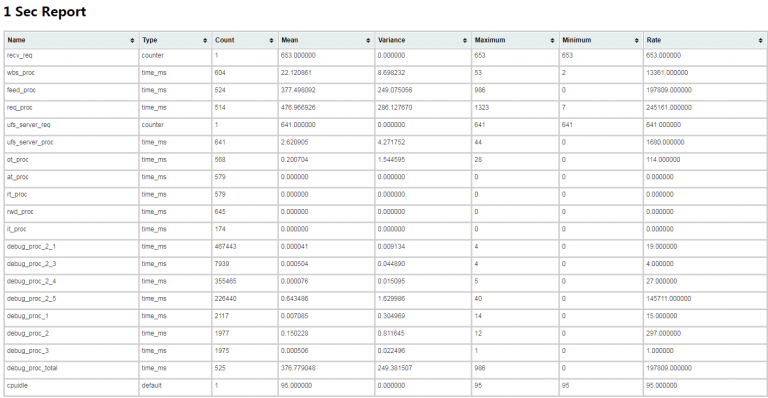The height and width of the screenshot is (398, 768).
Task: Click Maximum column sort arrow icon
Action: click(552, 41)
